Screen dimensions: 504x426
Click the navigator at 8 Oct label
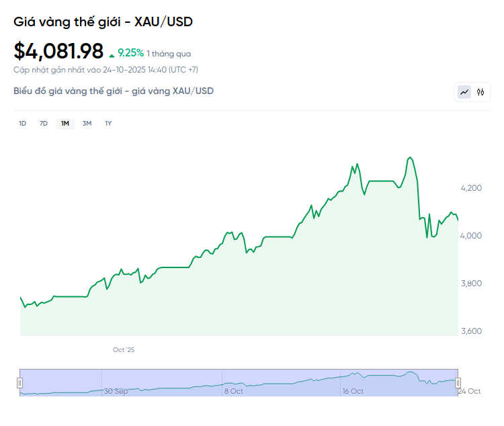234,391
